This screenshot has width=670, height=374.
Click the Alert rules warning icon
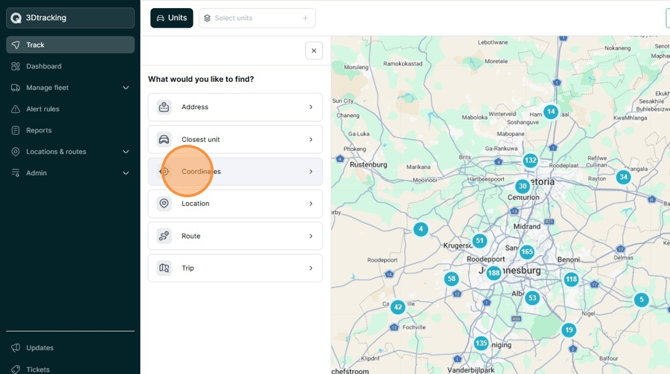[x=15, y=109]
